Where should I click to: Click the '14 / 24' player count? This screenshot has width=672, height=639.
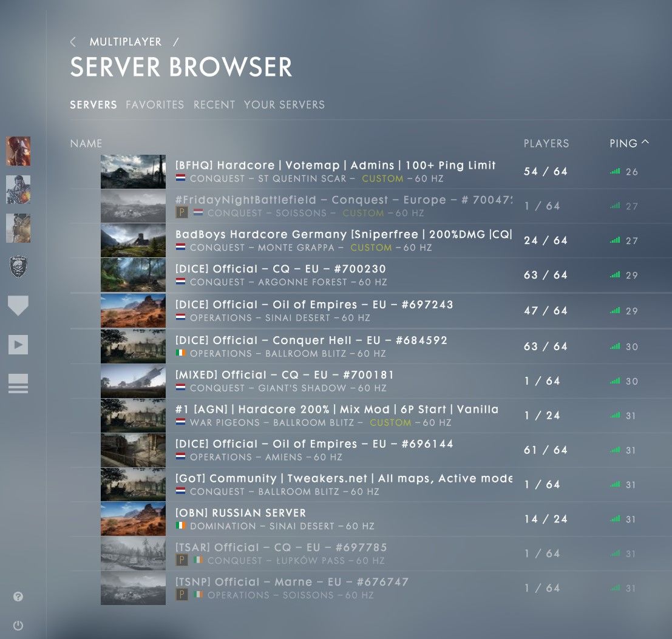point(546,519)
